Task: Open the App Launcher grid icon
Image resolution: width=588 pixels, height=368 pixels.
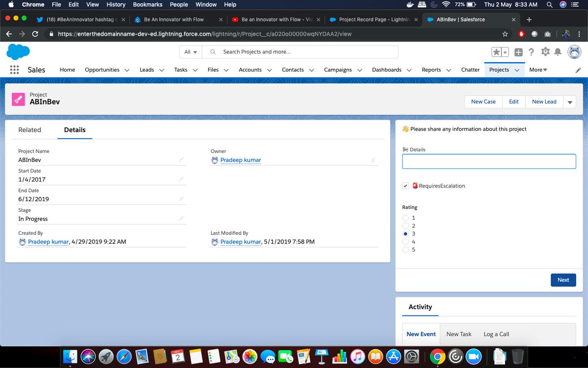Action: [x=14, y=70]
